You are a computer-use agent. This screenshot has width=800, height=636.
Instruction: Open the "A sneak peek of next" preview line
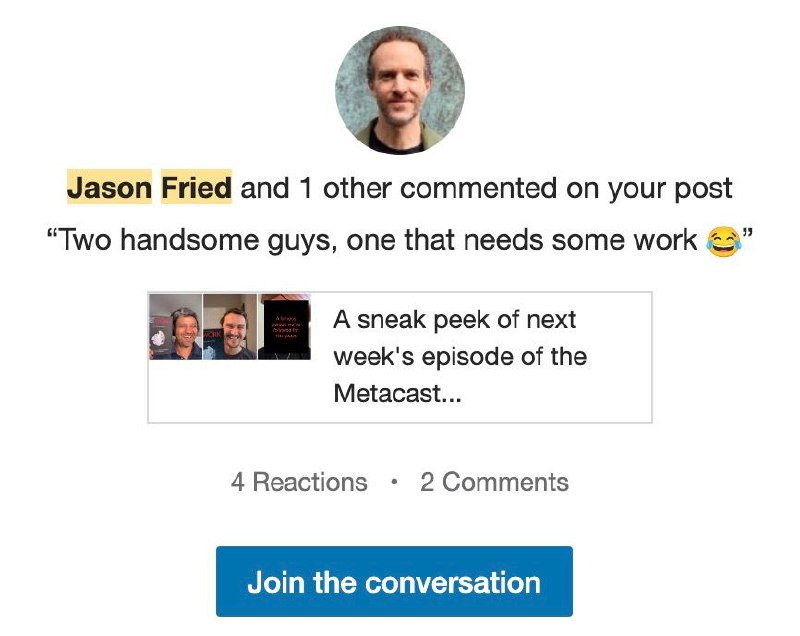(x=454, y=321)
